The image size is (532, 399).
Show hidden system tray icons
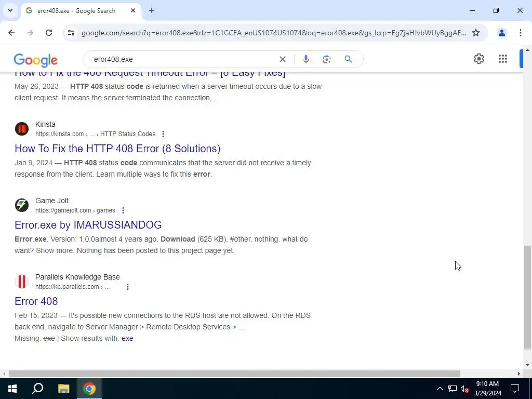pyautogui.click(x=440, y=389)
